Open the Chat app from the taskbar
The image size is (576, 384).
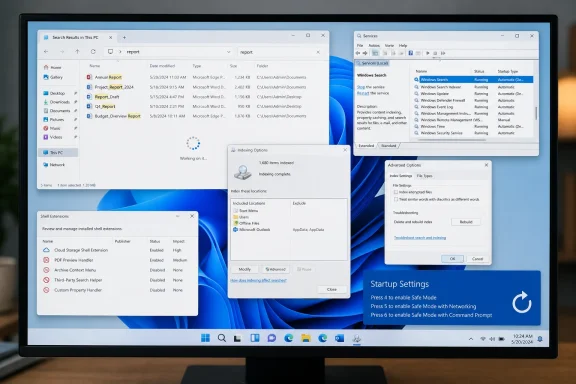[x=272, y=338]
